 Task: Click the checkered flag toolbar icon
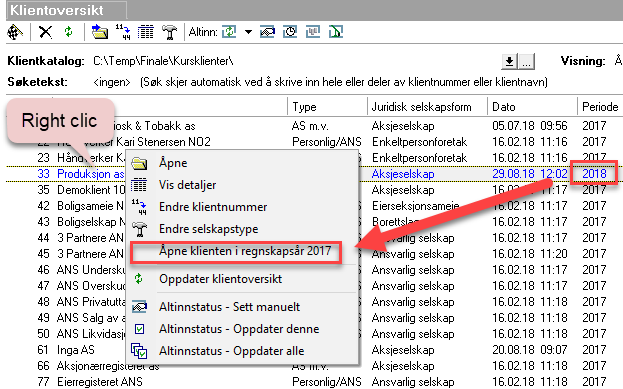click(x=15, y=32)
